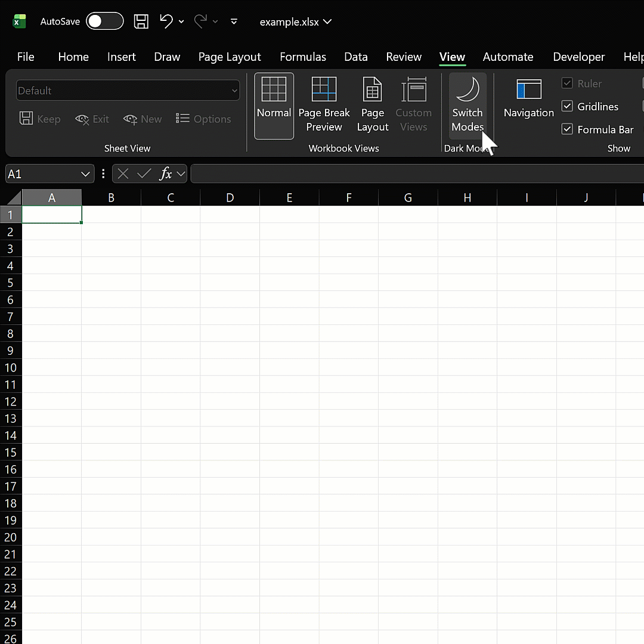Viewport: 644px width, 644px height.
Task: Open Custom Views
Action: pyautogui.click(x=414, y=106)
